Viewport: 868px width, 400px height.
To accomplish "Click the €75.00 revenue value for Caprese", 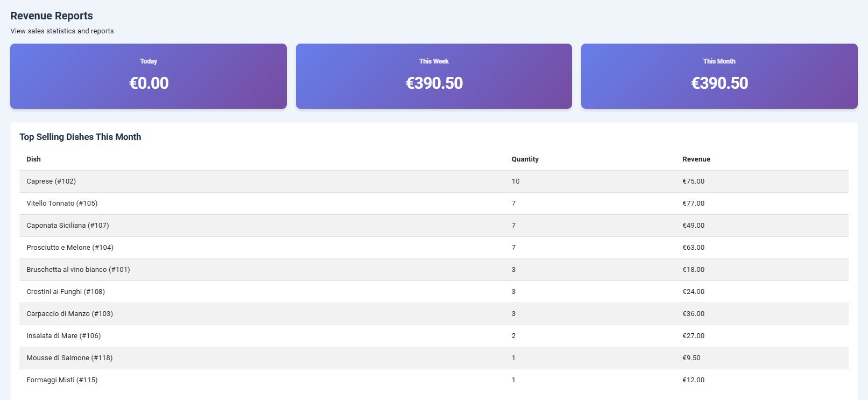I will click(x=693, y=181).
